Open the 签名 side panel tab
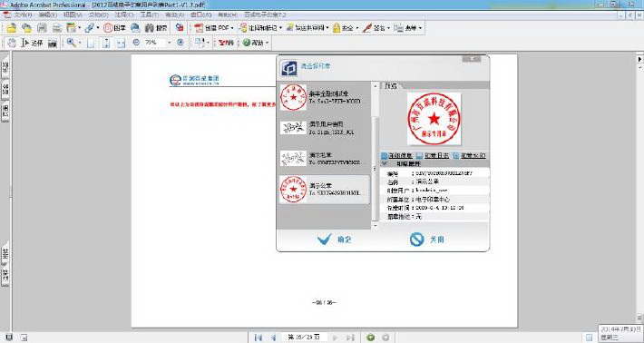644x343 pixels. [x=5, y=89]
